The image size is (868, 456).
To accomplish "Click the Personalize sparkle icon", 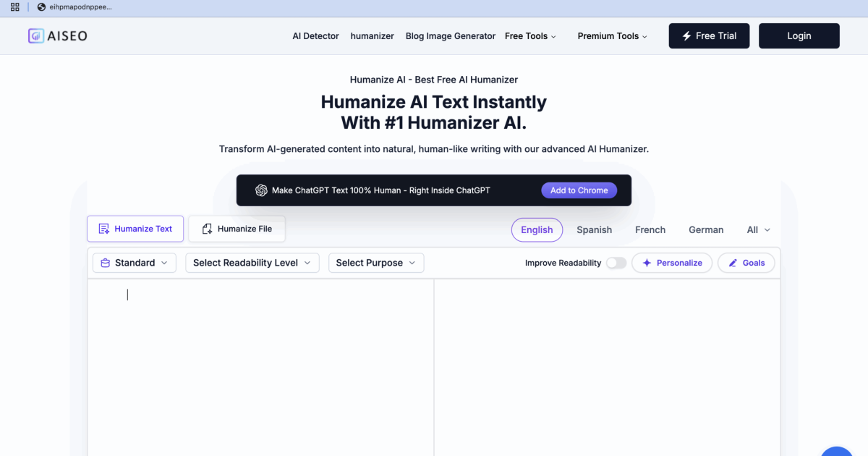I will [647, 263].
